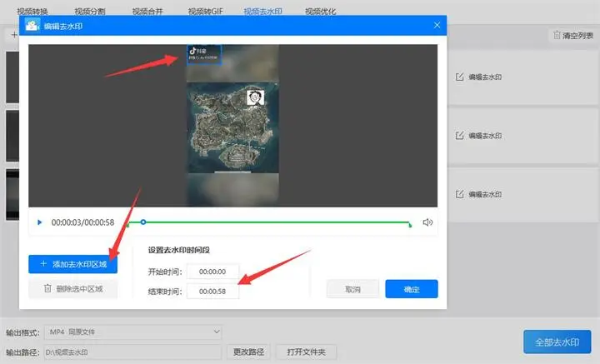This screenshot has height=364, width=600.
Task: Click edit icon in first list row
Action: click(459, 77)
